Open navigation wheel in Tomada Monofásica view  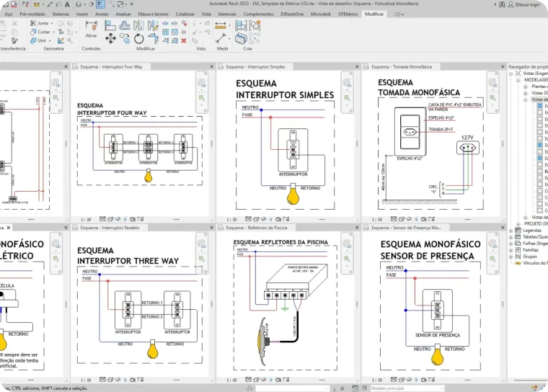pyautogui.click(x=492, y=83)
